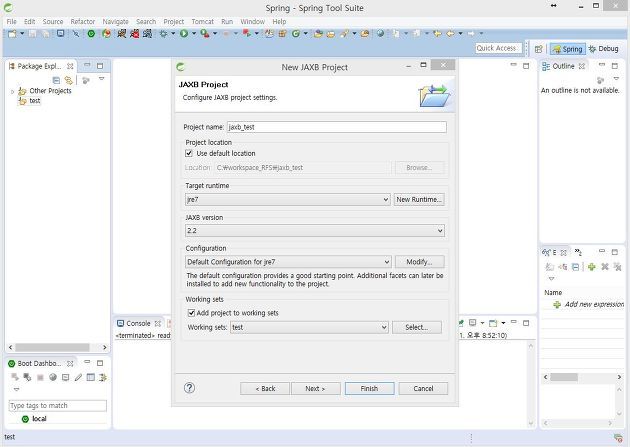Click the Open Perspective icon
630x447 pixels.
click(538, 49)
